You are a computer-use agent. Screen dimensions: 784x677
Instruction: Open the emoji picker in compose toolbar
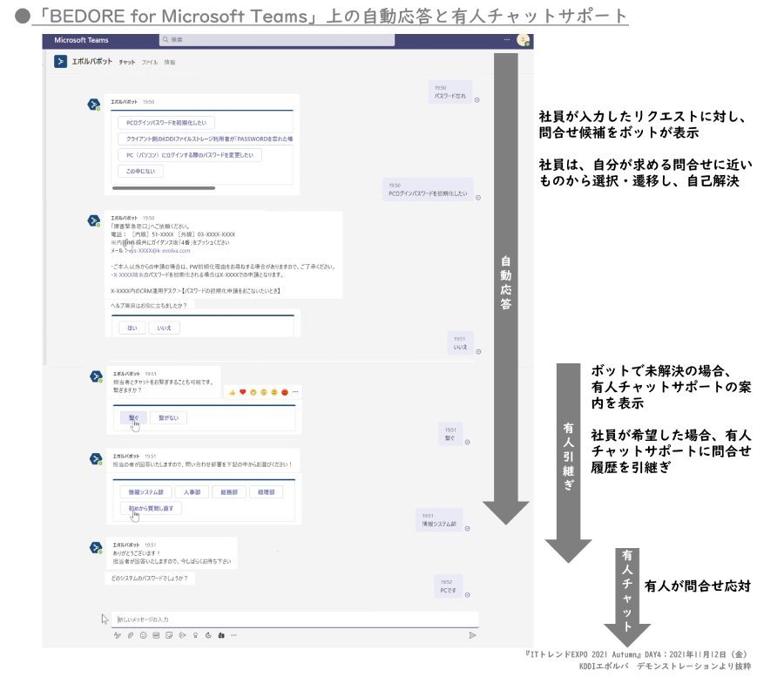(144, 635)
